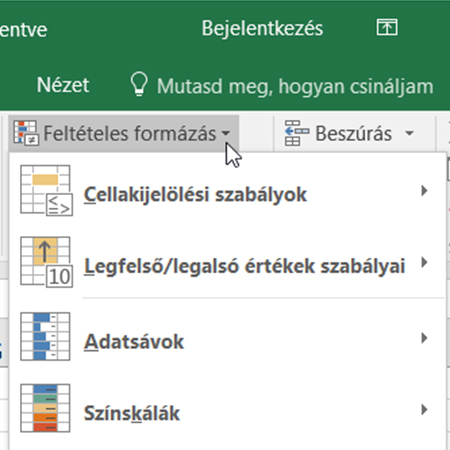
Task: Click the lightbulb Tell Me icon
Action: [139, 84]
